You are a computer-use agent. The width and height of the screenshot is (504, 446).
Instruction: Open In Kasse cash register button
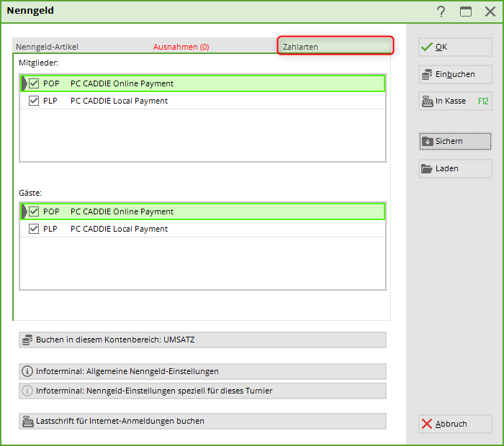point(454,101)
